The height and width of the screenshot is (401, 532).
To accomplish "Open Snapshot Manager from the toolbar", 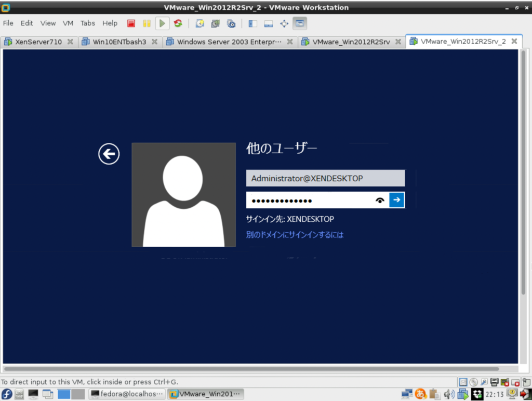I will coord(231,23).
